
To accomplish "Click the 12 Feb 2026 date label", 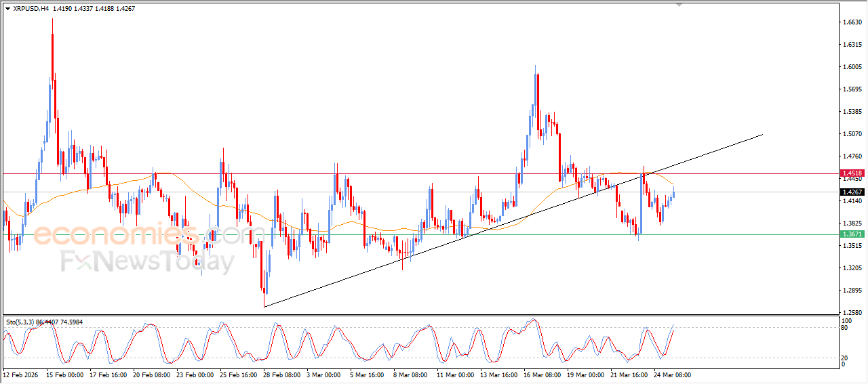I will click(20, 375).
